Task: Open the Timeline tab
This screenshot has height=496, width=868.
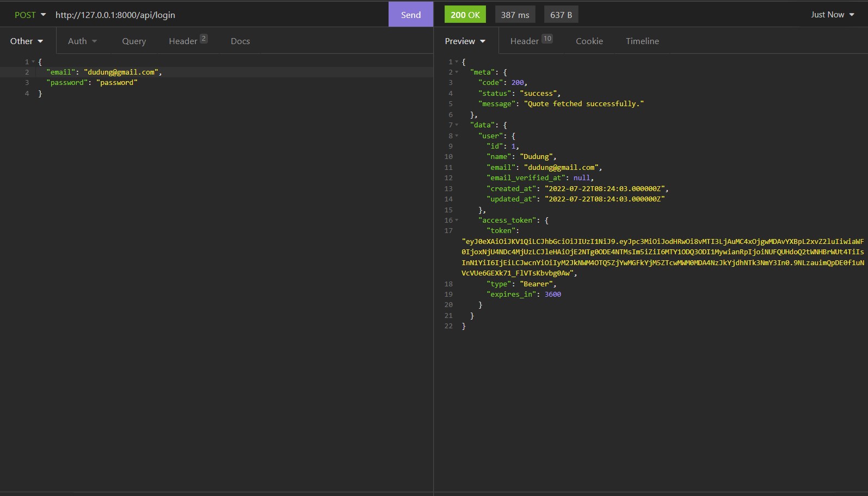Action: point(642,41)
